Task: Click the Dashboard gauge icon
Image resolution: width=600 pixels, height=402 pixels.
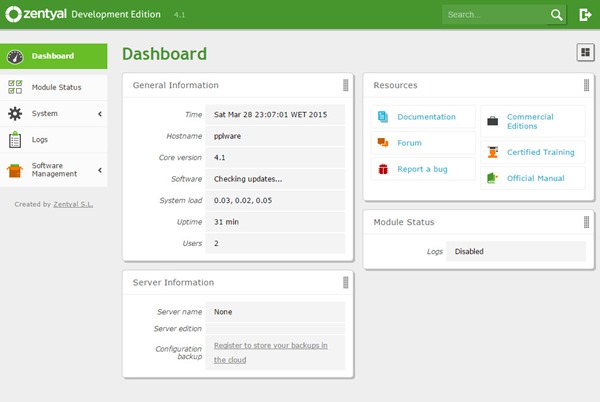Action: [x=15, y=57]
